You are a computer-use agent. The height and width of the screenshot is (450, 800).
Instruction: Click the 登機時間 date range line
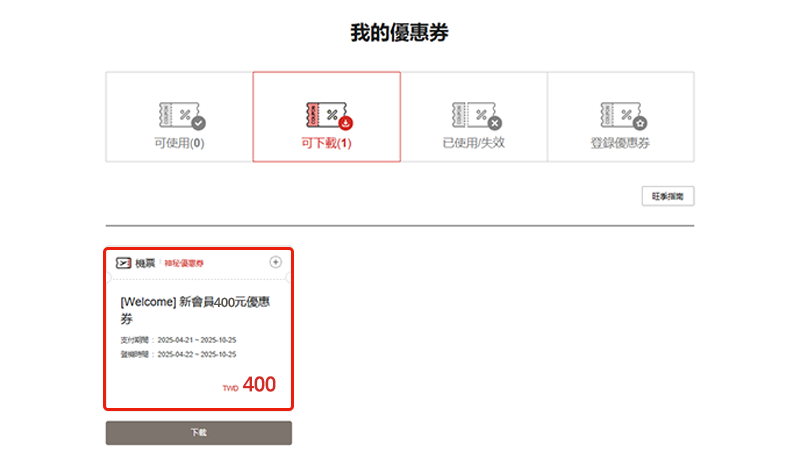177,354
